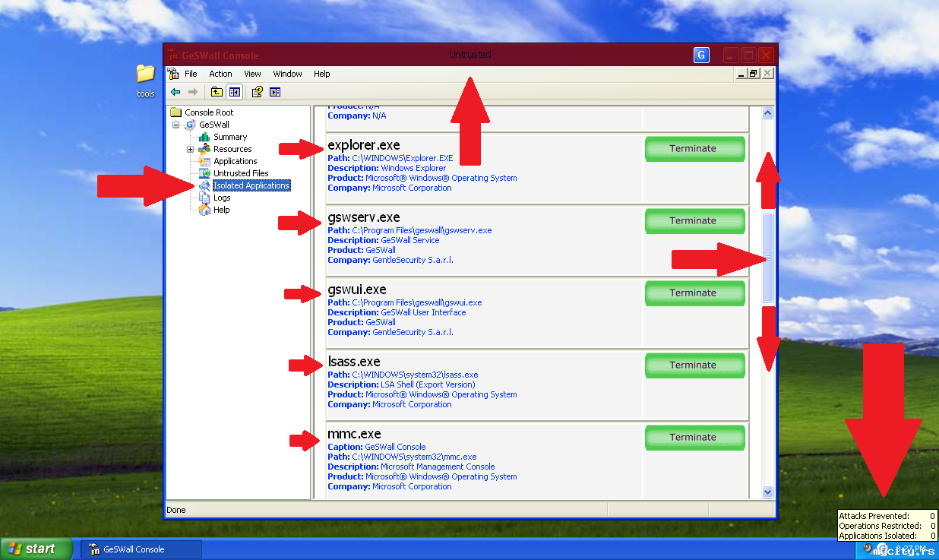
Task: Click the GeSWall Console taskbar button
Action: pos(141,549)
